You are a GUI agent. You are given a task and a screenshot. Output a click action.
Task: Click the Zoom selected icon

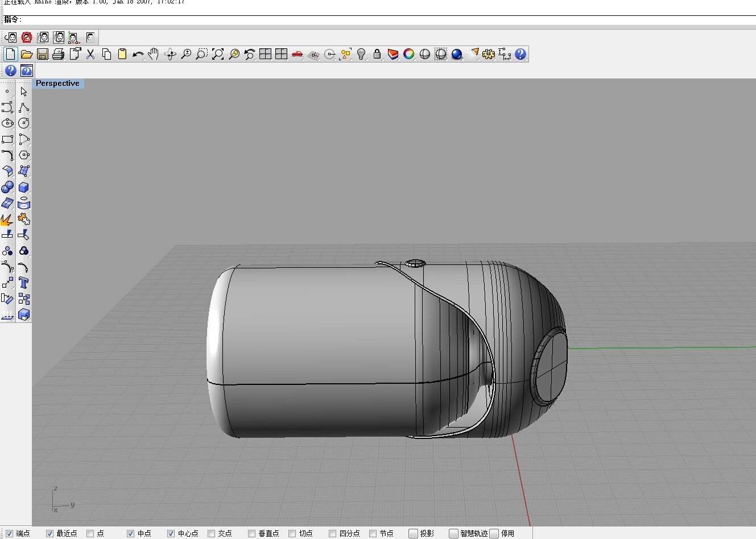(x=234, y=54)
